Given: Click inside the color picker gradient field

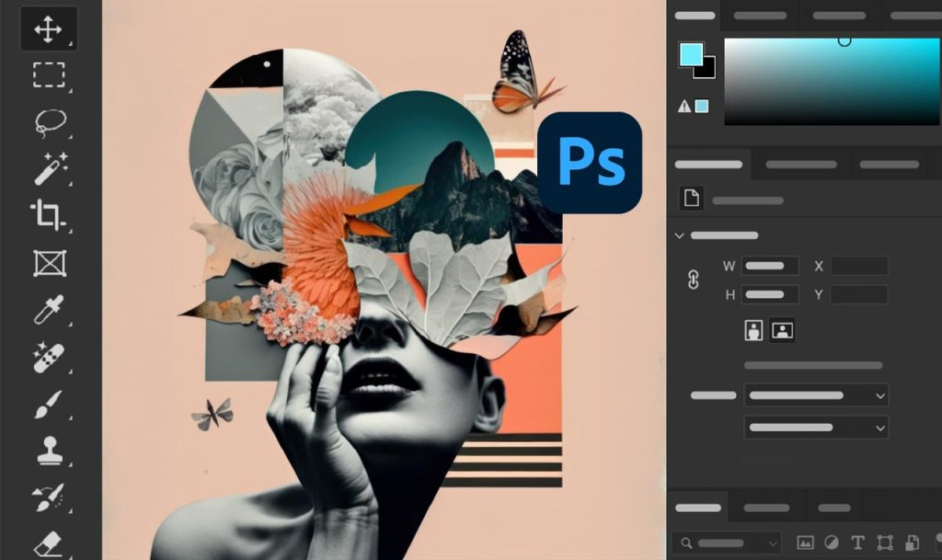Looking at the screenshot, I should tap(833, 82).
